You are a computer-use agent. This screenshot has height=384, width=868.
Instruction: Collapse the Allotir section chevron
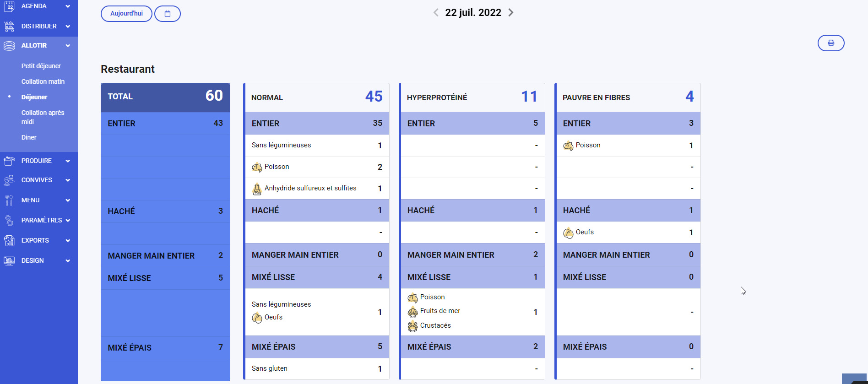[x=68, y=46]
